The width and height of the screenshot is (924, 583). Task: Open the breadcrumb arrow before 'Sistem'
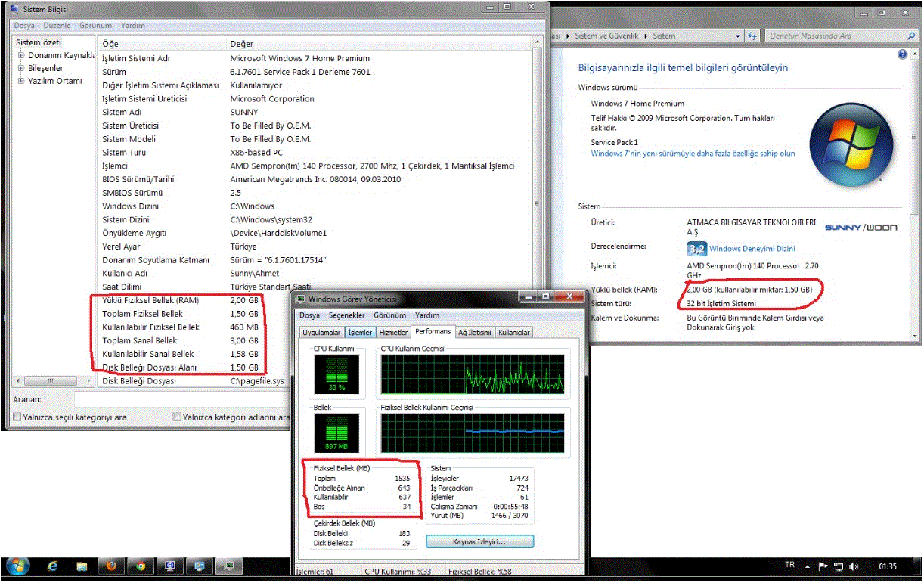[x=646, y=36]
